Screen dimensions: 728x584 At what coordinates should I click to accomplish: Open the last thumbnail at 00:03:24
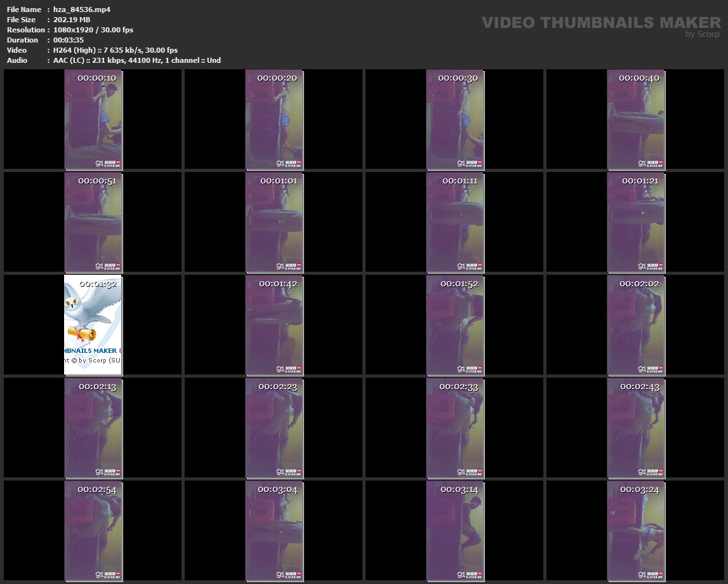pos(636,530)
